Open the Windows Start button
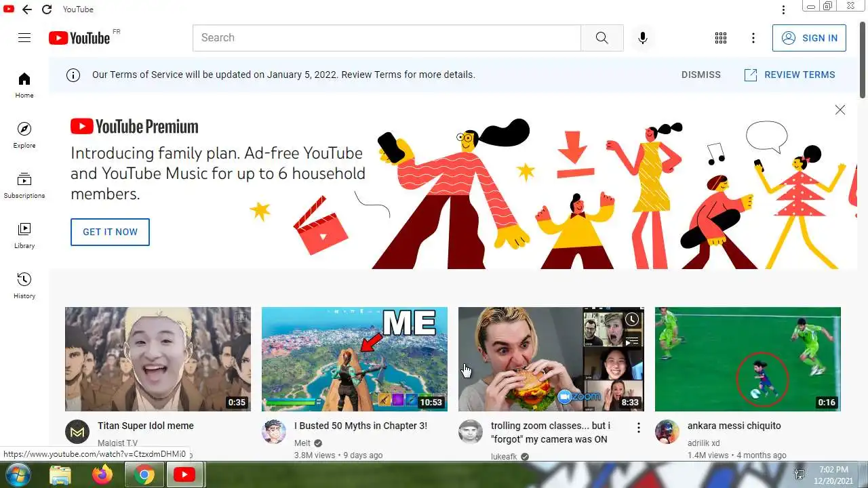 pos(17,475)
